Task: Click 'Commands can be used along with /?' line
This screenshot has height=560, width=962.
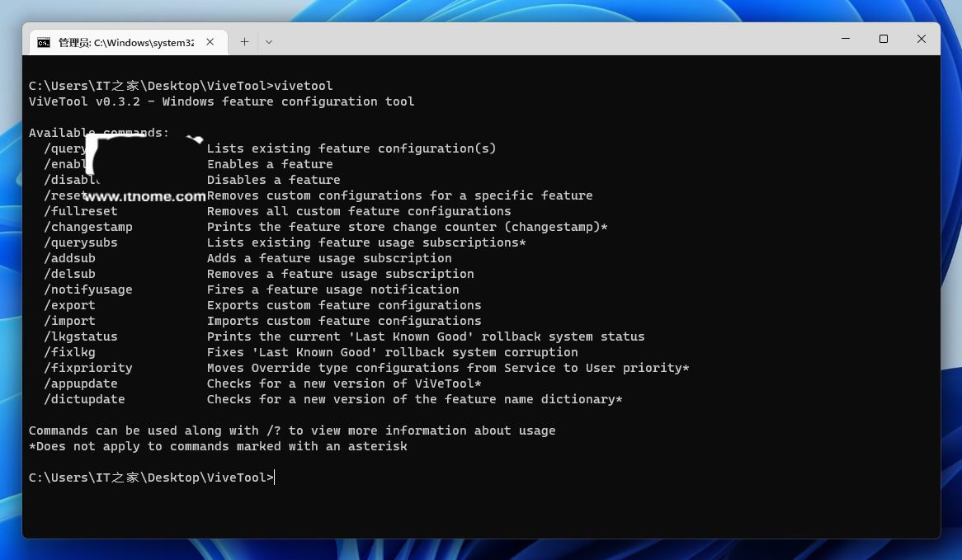Action: pyautogui.click(x=292, y=431)
